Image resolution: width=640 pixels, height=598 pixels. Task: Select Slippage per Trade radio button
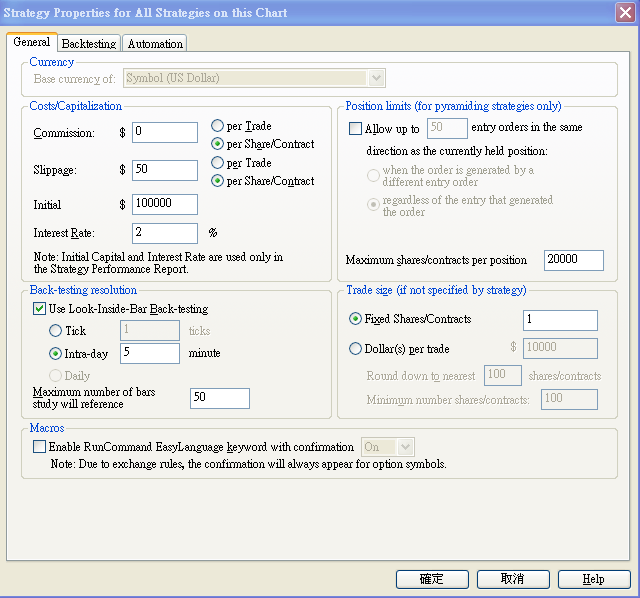[x=217, y=163]
